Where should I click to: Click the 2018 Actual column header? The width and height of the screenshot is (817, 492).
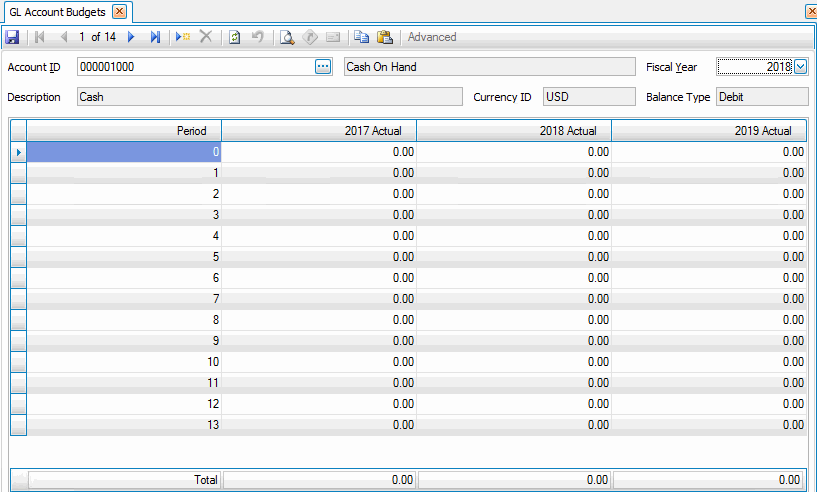click(x=513, y=131)
